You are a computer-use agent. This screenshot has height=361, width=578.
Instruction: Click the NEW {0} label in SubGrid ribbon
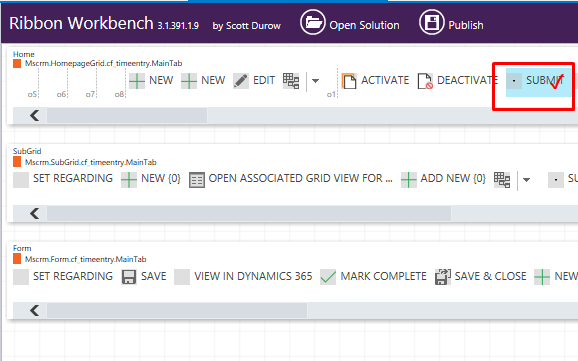pyautogui.click(x=161, y=178)
